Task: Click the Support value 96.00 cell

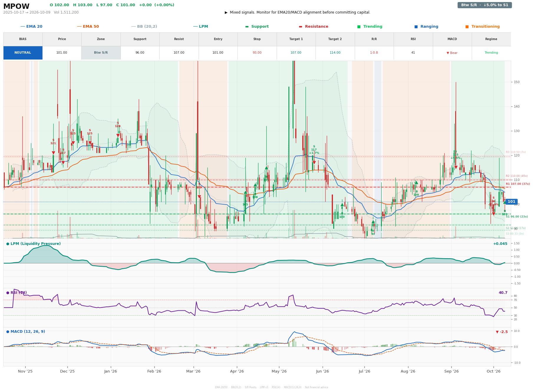Action: point(140,53)
